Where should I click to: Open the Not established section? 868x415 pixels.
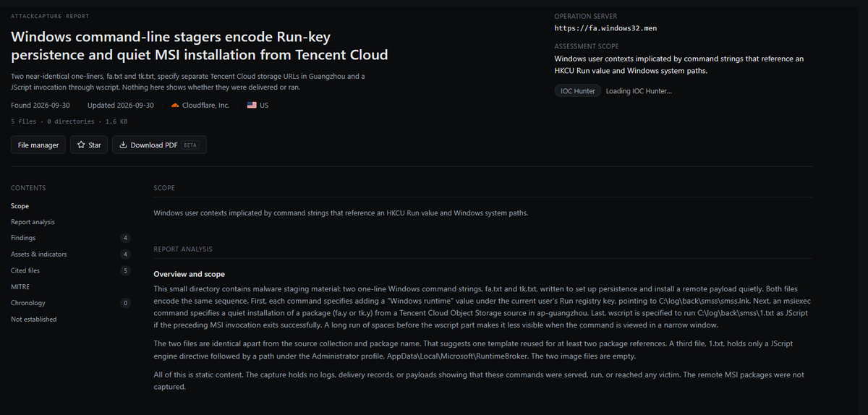(33, 319)
